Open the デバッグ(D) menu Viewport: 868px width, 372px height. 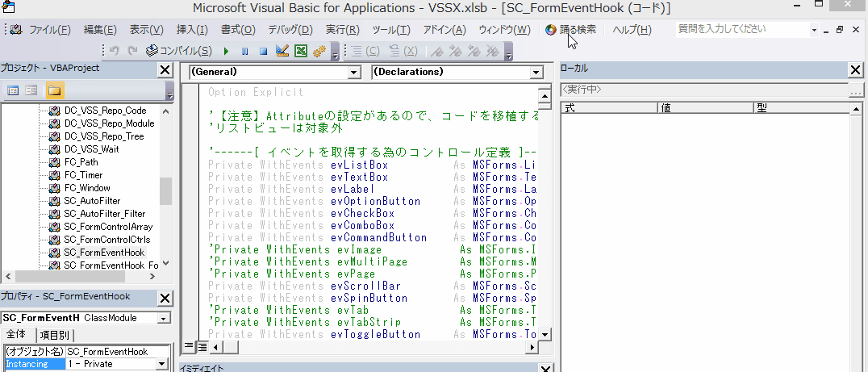290,30
